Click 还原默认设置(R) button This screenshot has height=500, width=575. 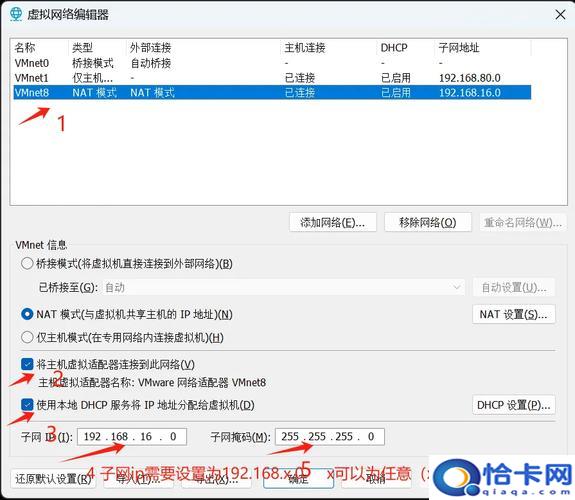[53, 479]
